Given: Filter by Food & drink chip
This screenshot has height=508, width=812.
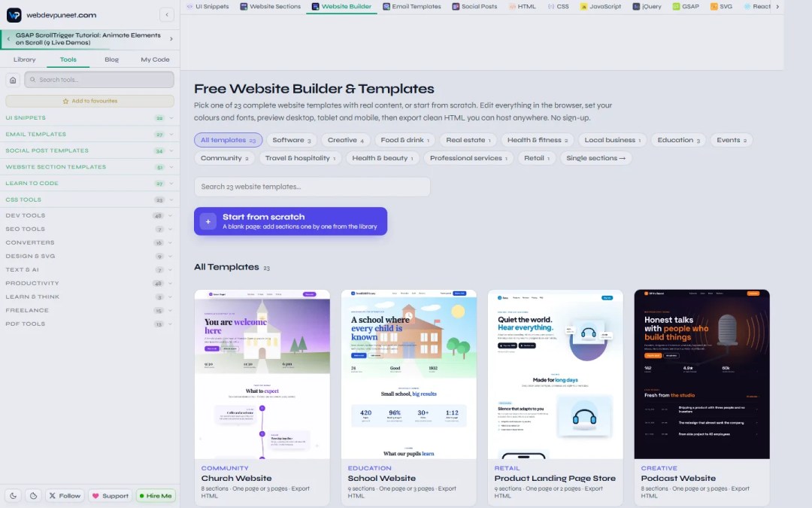Looking at the screenshot, I should (405, 140).
